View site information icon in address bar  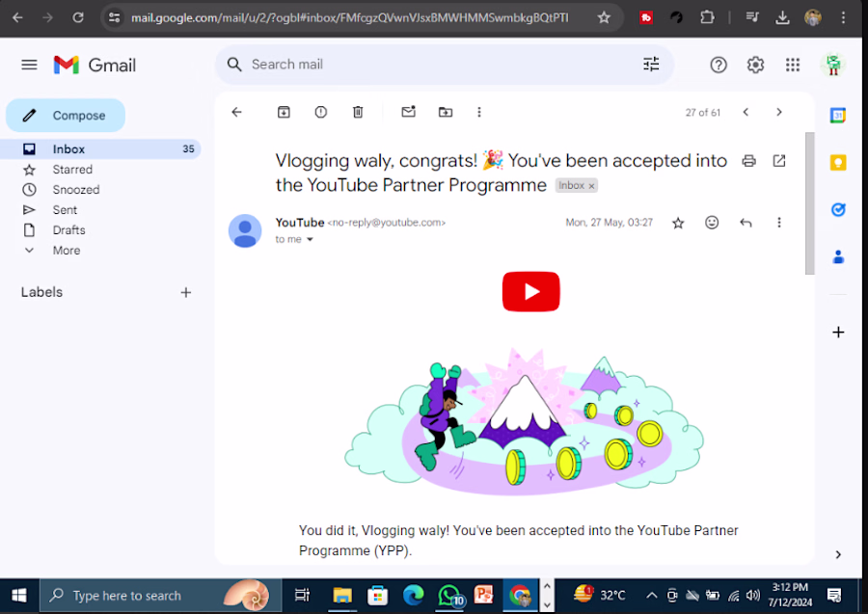point(114,17)
